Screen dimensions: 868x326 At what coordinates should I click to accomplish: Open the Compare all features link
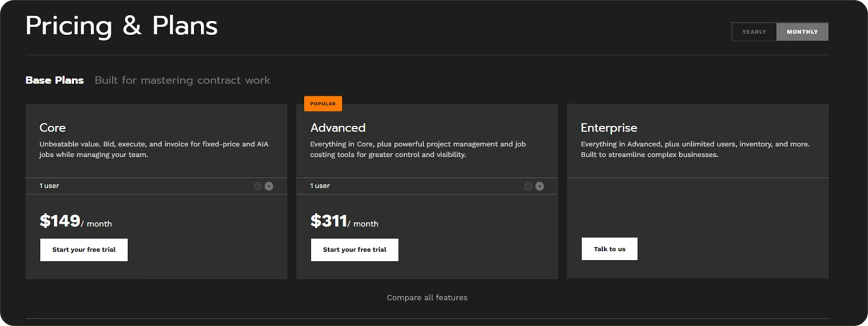[x=427, y=298]
